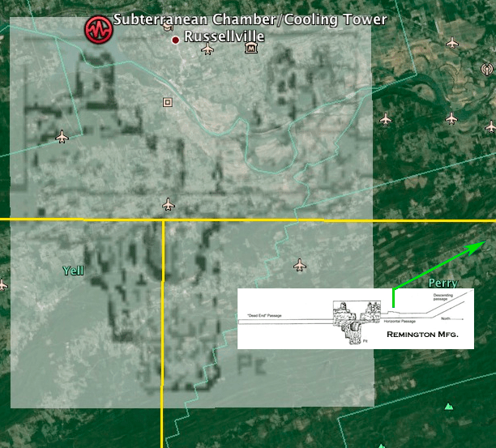This screenshot has height=448, width=496.
Task: Select the Russellville city dot marker
Action: (175, 40)
